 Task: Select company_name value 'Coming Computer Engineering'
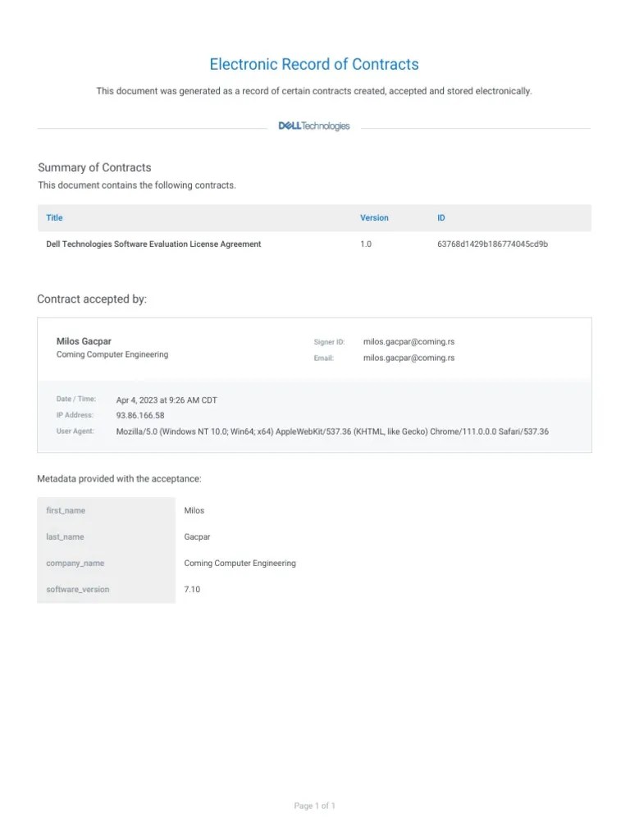(x=240, y=563)
